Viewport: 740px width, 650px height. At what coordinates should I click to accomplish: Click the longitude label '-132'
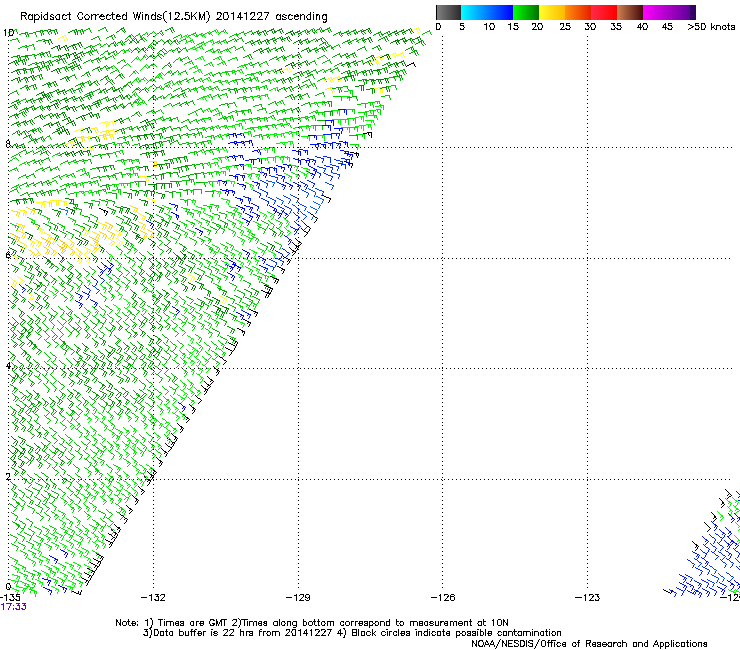153,598
